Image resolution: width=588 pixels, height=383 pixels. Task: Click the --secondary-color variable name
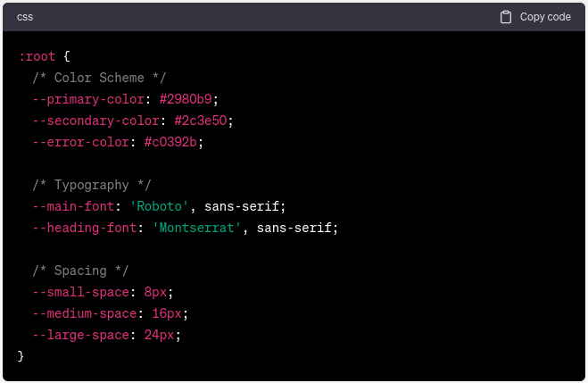(95, 121)
